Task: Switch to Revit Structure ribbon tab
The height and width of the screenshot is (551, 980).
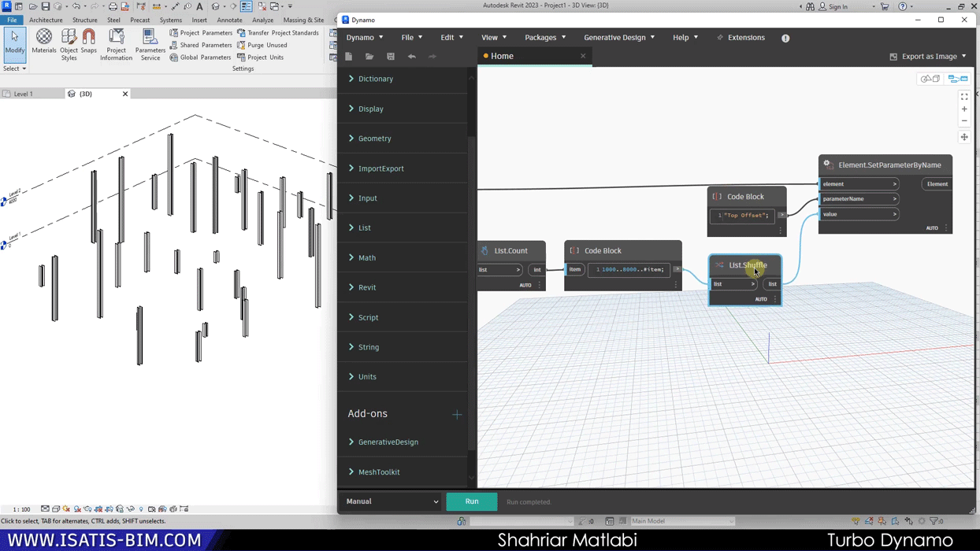Action: point(85,20)
